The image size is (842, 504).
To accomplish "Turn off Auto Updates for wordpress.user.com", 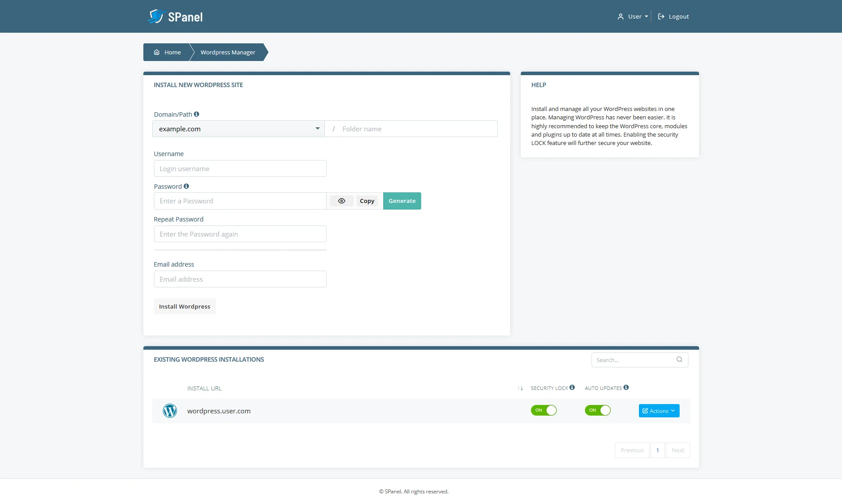I will pos(598,410).
